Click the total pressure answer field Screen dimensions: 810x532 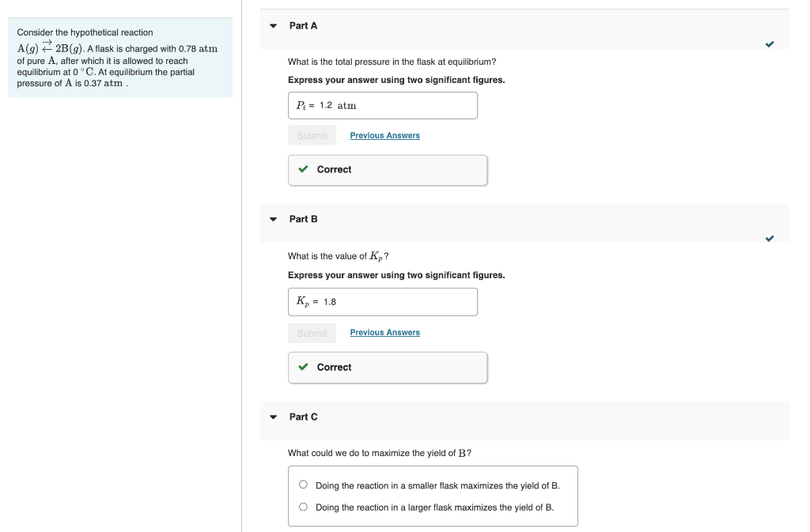coord(382,106)
